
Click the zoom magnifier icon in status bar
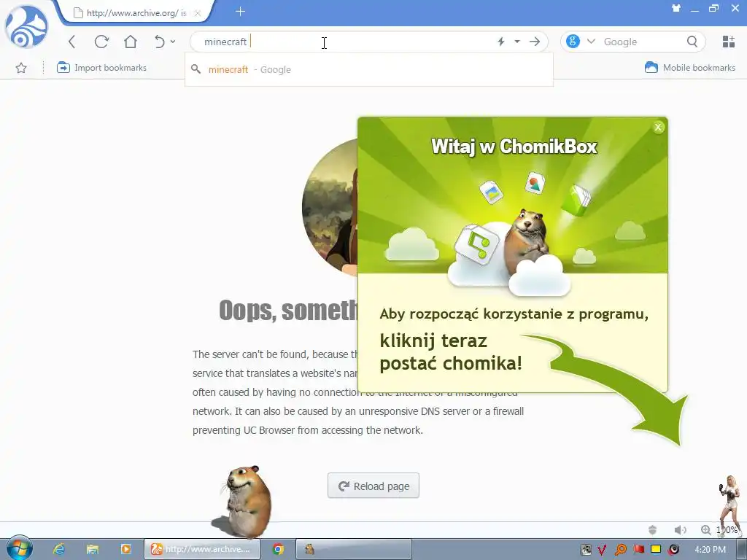[x=706, y=529]
